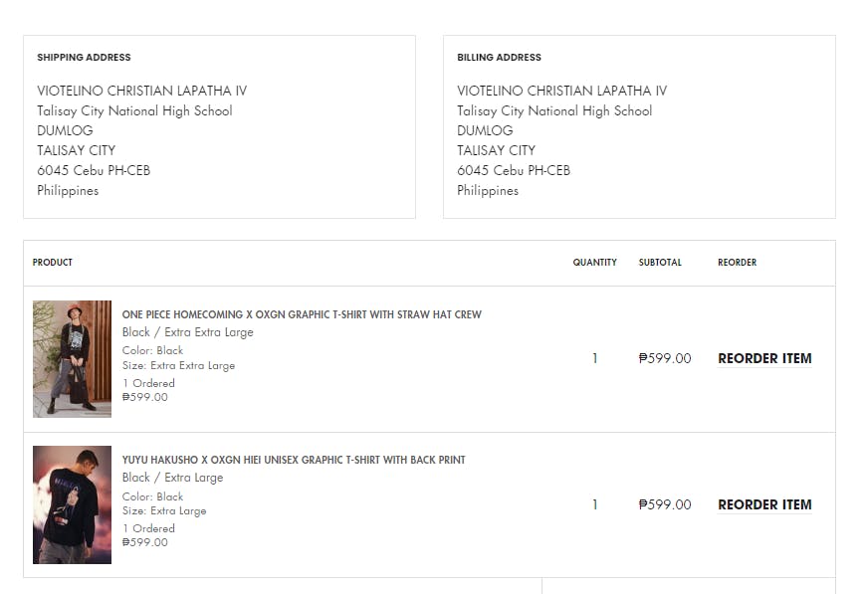
Task: Click the ₱599.00 subtotal in Yuyu Hakusho row
Action: (665, 504)
